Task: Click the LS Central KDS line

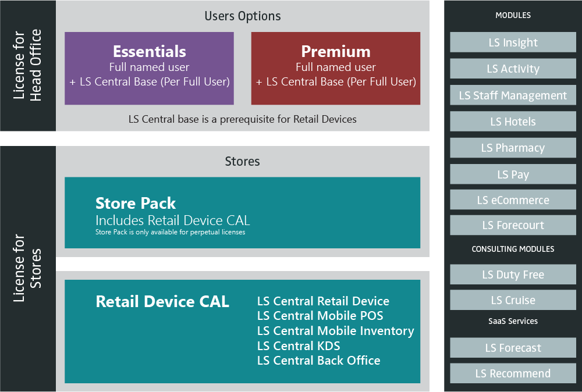Action: pos(299,345)
